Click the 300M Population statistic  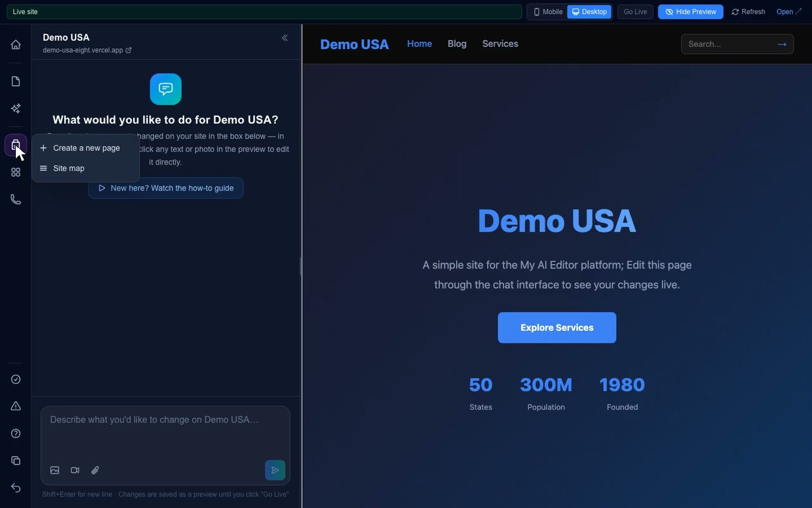pyautogui.click(x=546, y=394)
